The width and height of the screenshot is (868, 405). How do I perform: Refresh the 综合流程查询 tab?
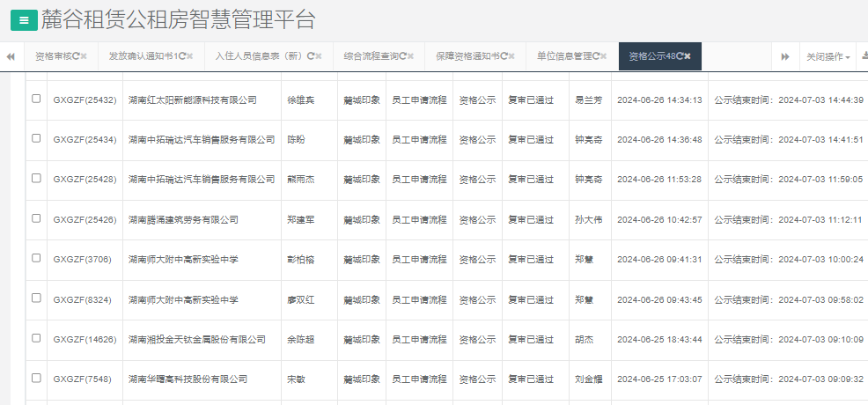(x=403, y=55)
